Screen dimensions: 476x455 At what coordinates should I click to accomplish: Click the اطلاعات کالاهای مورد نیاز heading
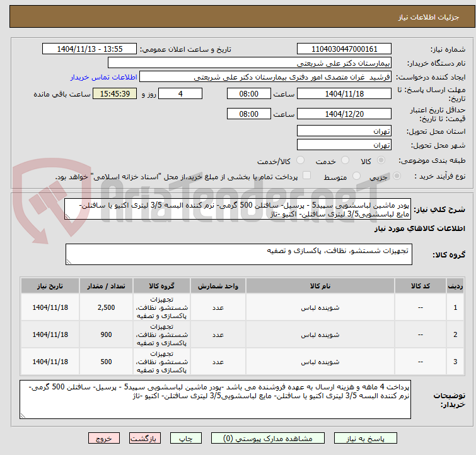pos(419,228)
